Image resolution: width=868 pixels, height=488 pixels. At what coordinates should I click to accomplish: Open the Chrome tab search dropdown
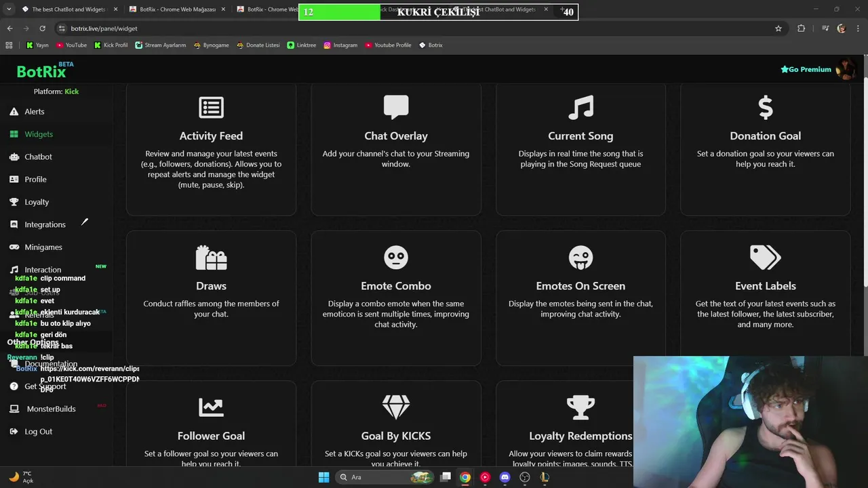(x=9, y=9)
